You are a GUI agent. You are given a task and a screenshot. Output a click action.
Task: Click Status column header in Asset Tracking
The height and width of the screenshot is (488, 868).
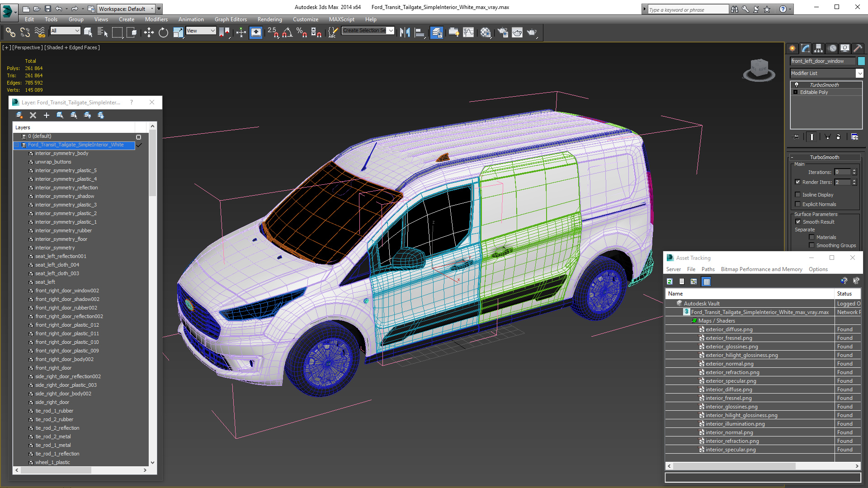(x=848, y=294)
